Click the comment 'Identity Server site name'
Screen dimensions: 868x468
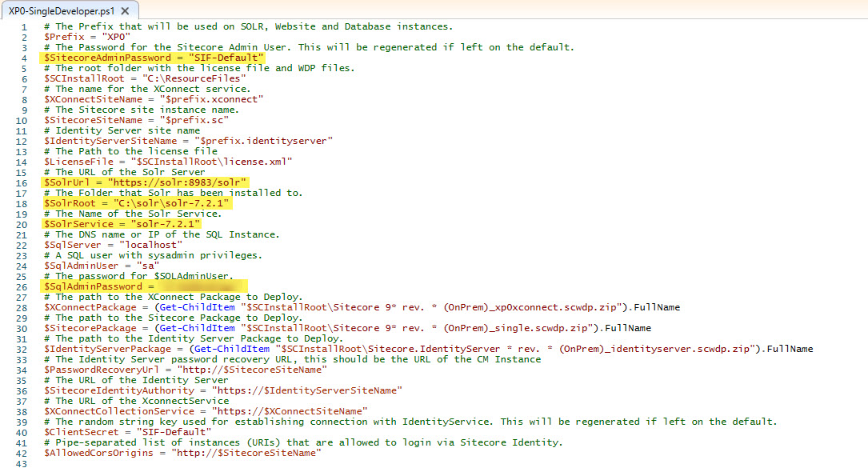point(122,130)
